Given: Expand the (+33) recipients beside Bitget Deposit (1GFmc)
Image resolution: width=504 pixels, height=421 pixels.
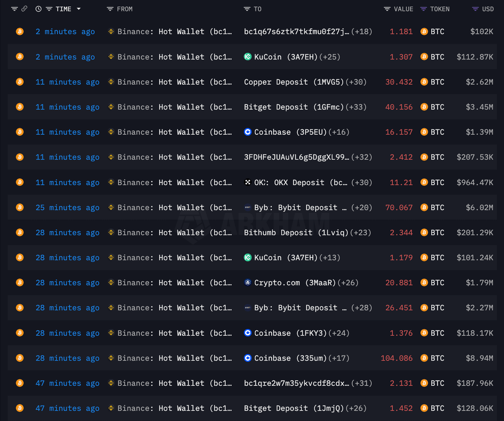Looking at the screenshot, I should pyautogui.click(x=356, y=107).
